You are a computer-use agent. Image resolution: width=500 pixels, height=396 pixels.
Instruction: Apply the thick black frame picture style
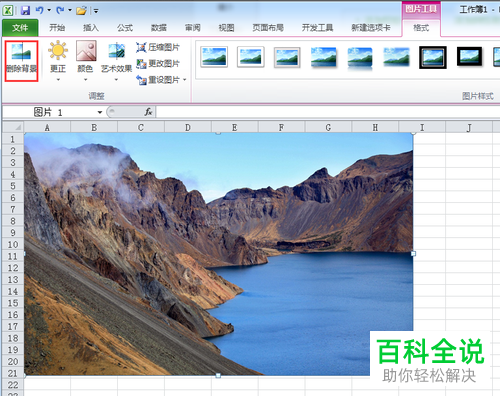pos(469,57)
